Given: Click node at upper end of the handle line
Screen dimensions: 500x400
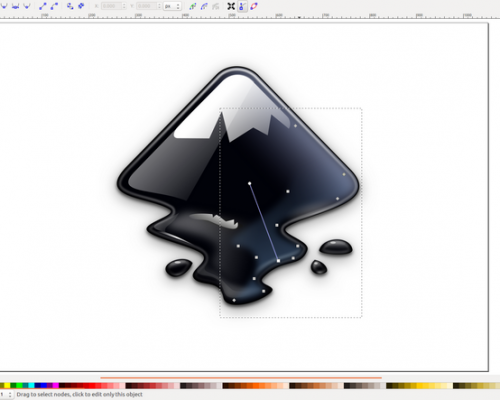Looking at the screenshot, I should click(x=249, y=183).
